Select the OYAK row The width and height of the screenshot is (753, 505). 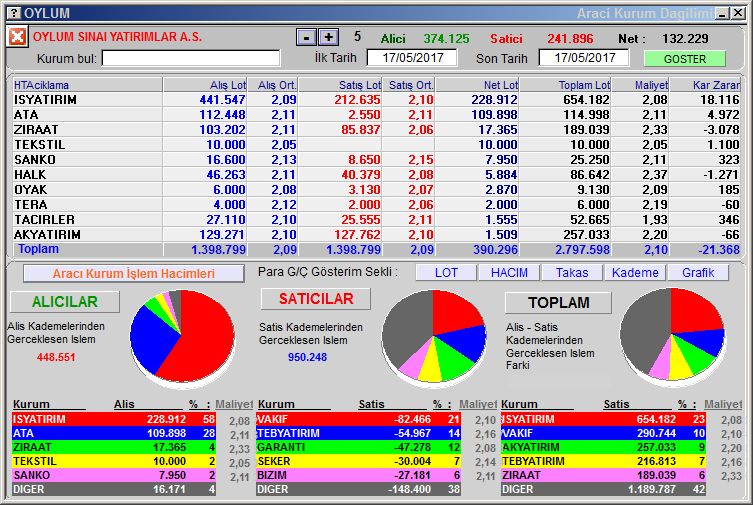click(x=376, y=190)
